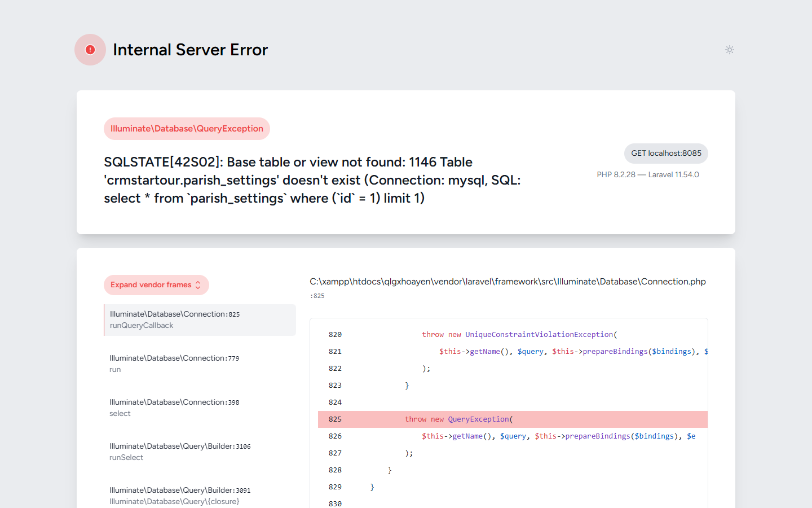The image size is (812, 508).
Task: Open the Builder:3106 runSelect frame
Action: pos(200,452)
